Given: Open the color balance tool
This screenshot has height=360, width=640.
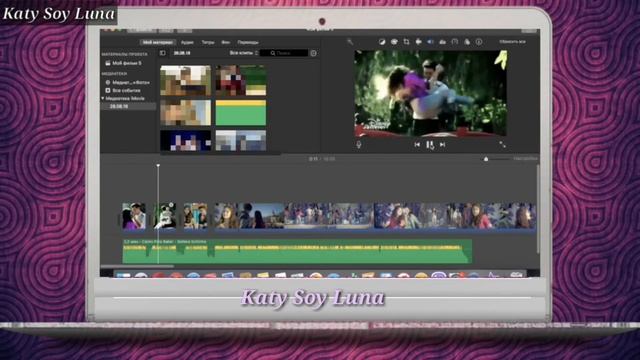Looking at the screenshot, I should (382, 42).
